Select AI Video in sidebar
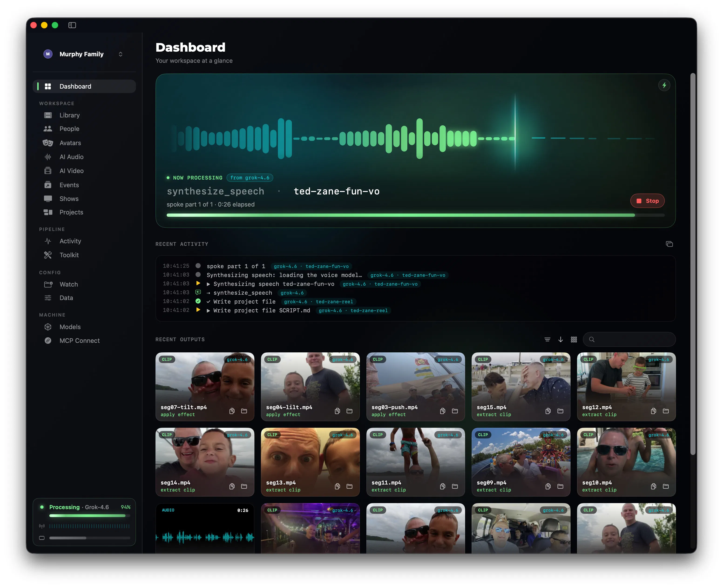Screen dimensions: 723x588 tap(84, 171)
